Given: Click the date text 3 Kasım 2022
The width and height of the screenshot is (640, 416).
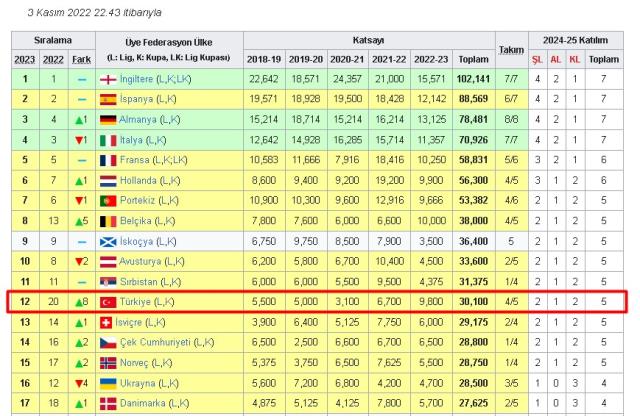Looking at the screenshot, I should (60, 13).
